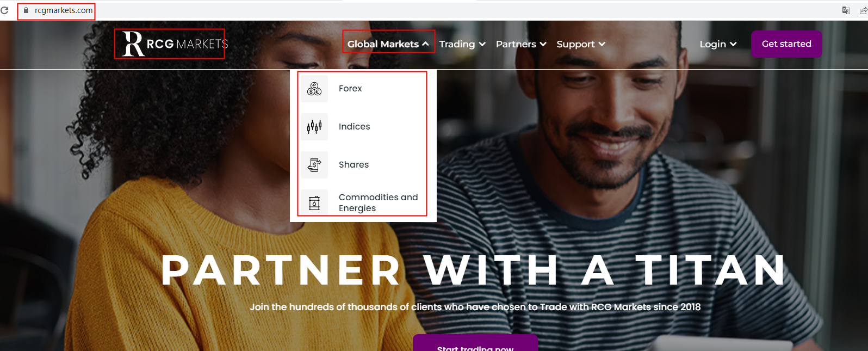
Task: Click the padlock site security icon
Action: [26, 10]
